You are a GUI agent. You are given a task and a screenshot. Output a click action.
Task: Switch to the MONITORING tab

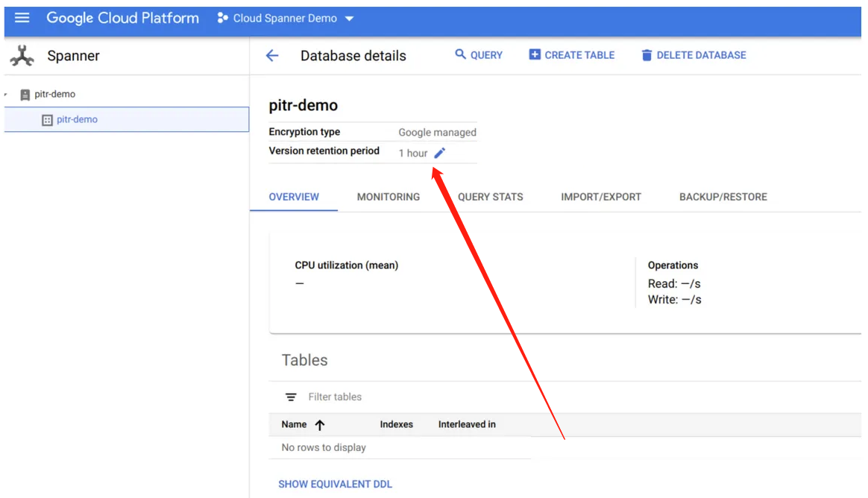[389, 197]
